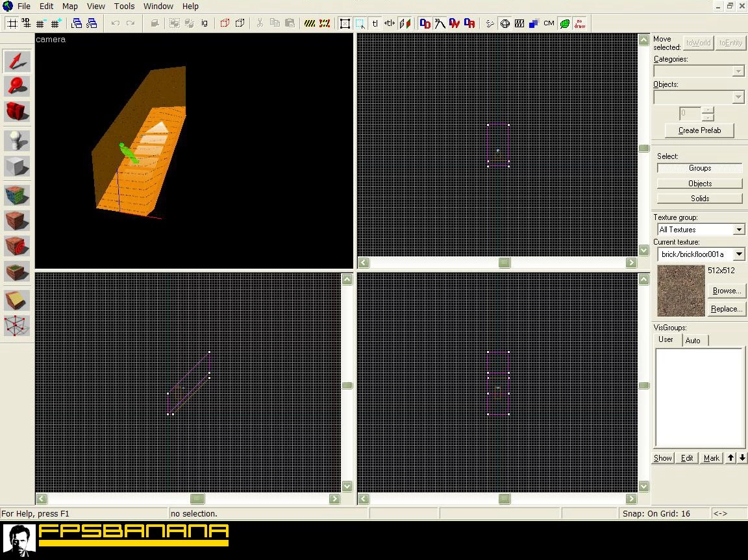This screenshot has width=748, height=560.
Task: Click the brickfloor001a texture preview
Action: click(x=680, y=291)
